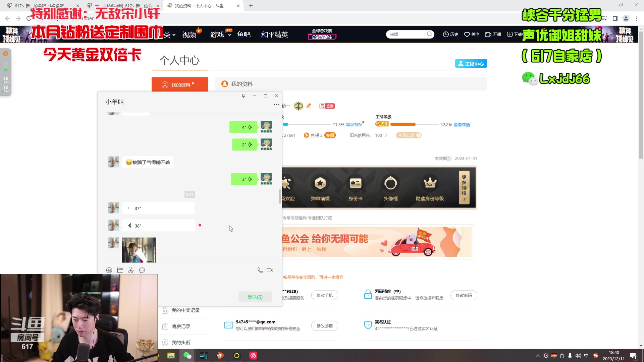Open Chrome three-dot menu
The width and height of the screenshot is (644, 362).
click(x=637, y=18)
